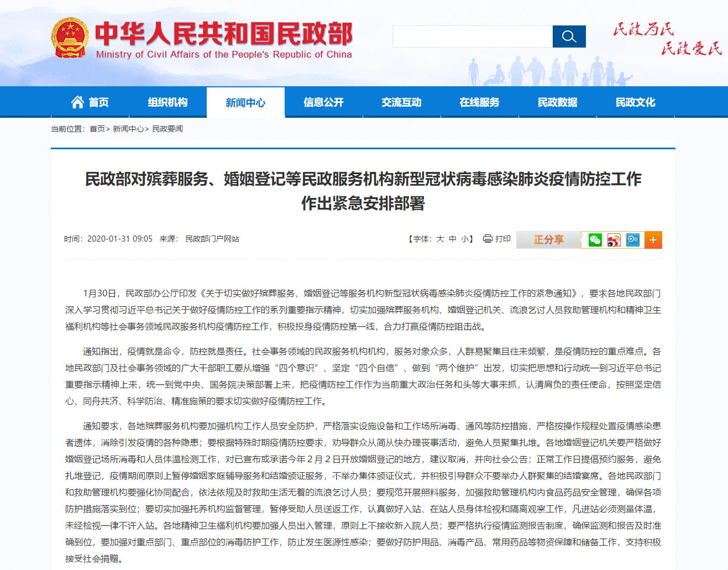Click the national emblem logo
The width and height of the screenshot is (728, 570).
click(70, 38)
